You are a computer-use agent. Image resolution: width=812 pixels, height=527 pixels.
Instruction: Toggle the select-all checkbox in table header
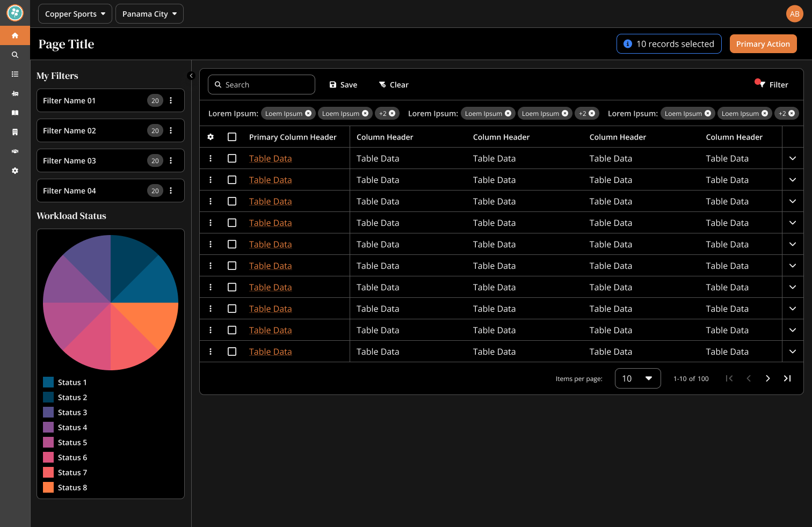(232, 137)
